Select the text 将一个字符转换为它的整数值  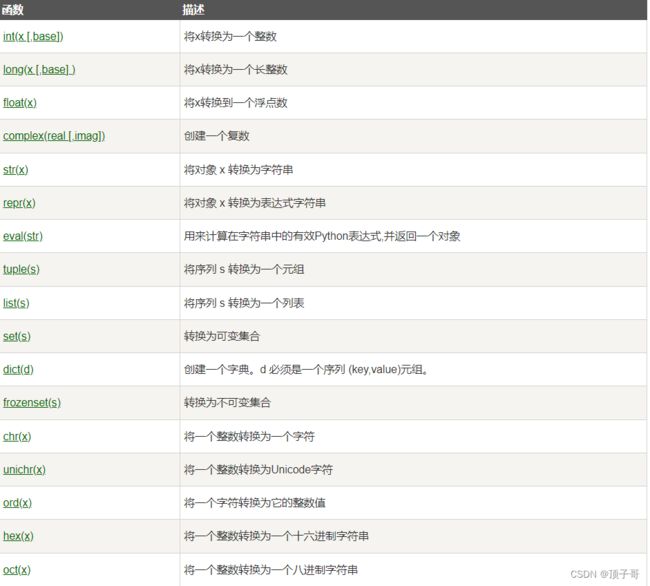[255, 503]
